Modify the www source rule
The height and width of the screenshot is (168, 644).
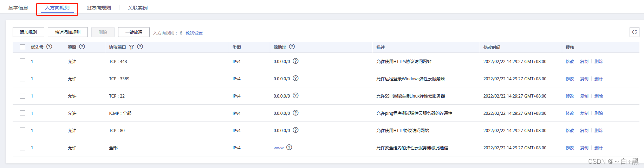point(570,148)
